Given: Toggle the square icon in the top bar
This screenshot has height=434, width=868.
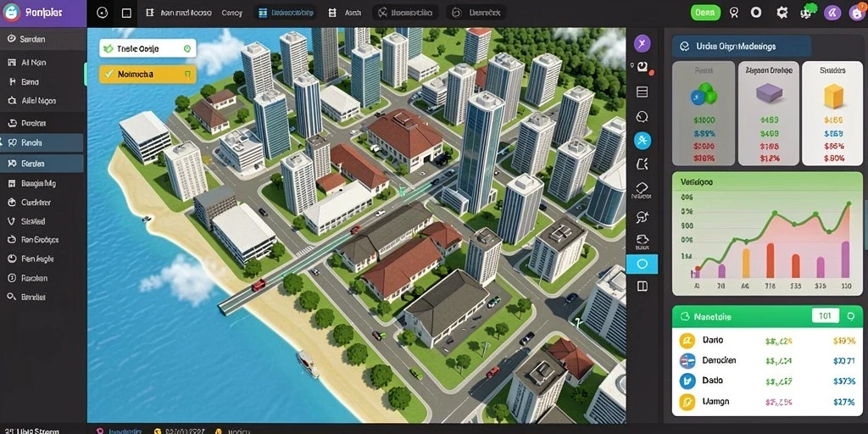Looking at the screenshot, I should [x=126, y=13].
